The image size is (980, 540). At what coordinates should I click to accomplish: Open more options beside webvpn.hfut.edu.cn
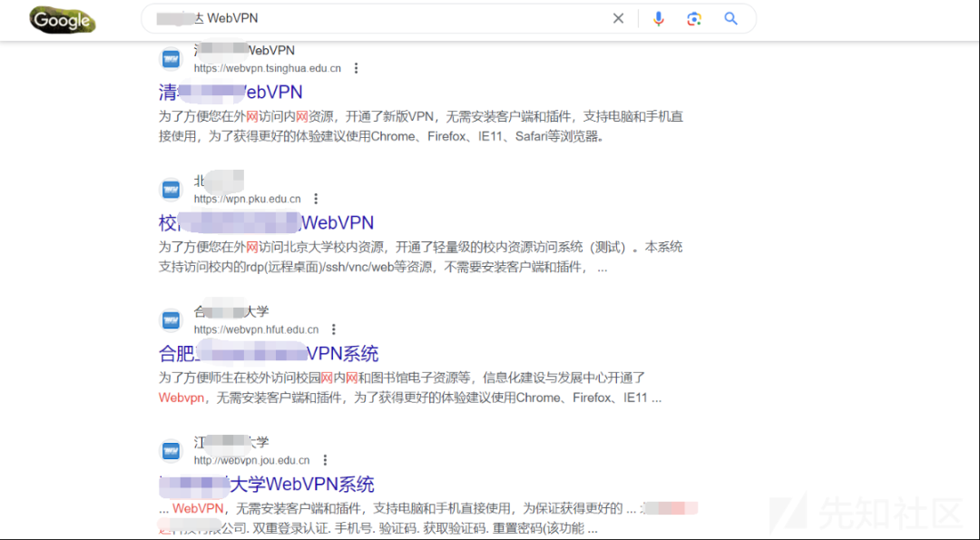(334, 329)
